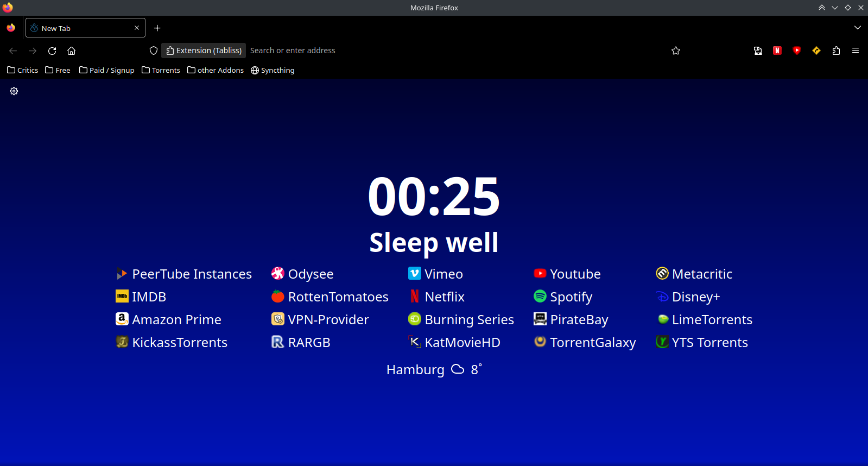Image resolution: width=868 pixels, height=466 pixels.
Task: Click the Hamburg location text
Action: pyautogui.click(x=415, y=370)
